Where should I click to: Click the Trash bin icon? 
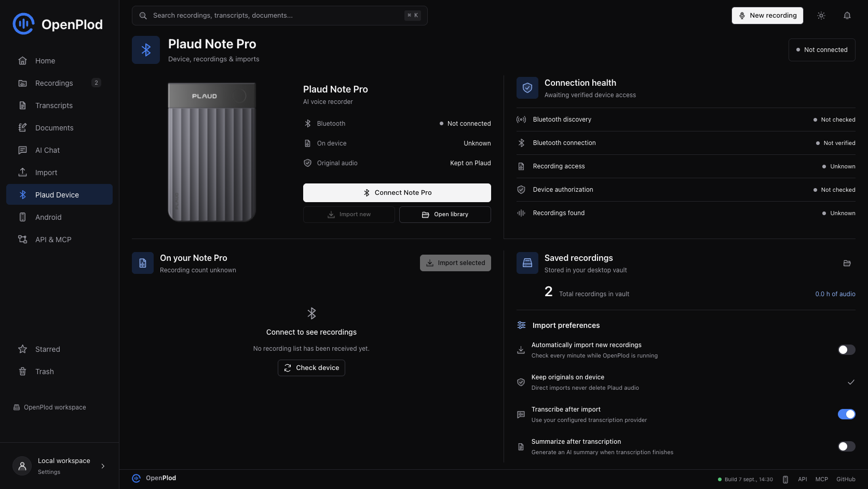click(23, 372)
